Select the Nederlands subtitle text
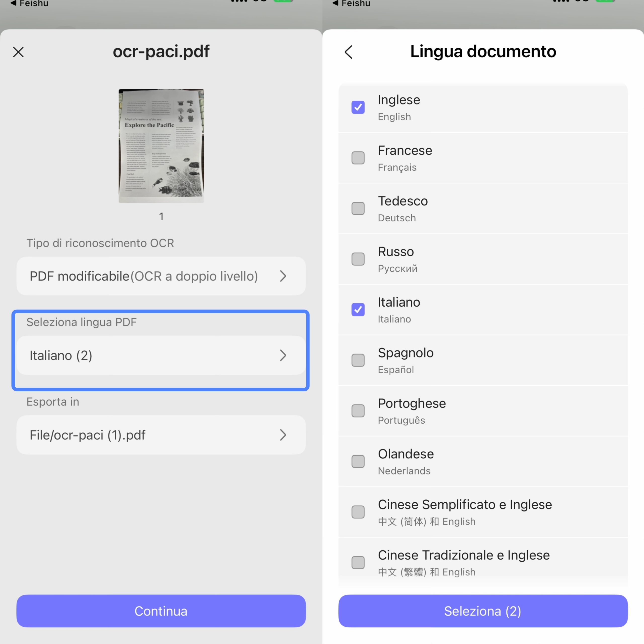Screen dimensions: 644x644 pyautogui.click(x=404, y=471)
